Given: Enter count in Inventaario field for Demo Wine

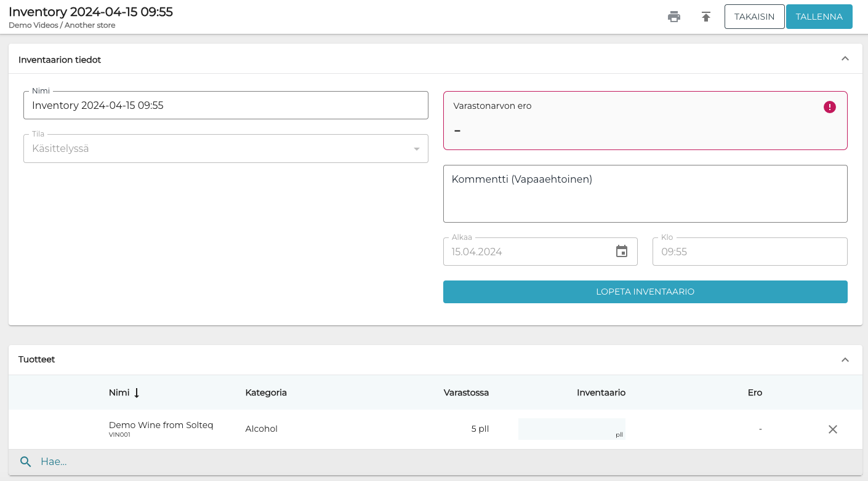Looking at the screenshot, I should [x=566, y=429].
